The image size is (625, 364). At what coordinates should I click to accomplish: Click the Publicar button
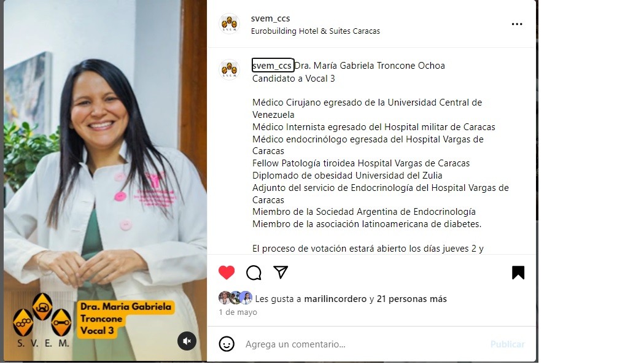507,344
